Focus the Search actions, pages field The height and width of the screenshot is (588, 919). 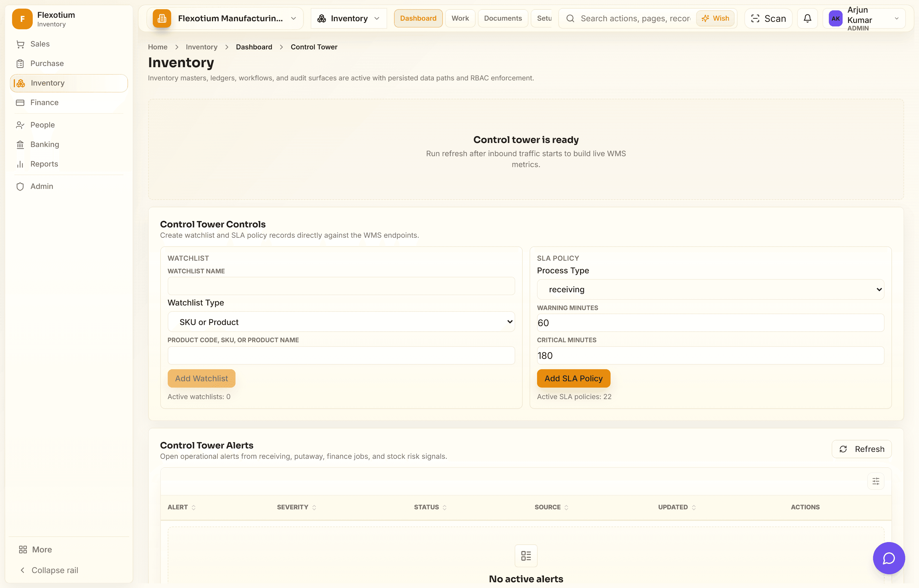(635, 18)
